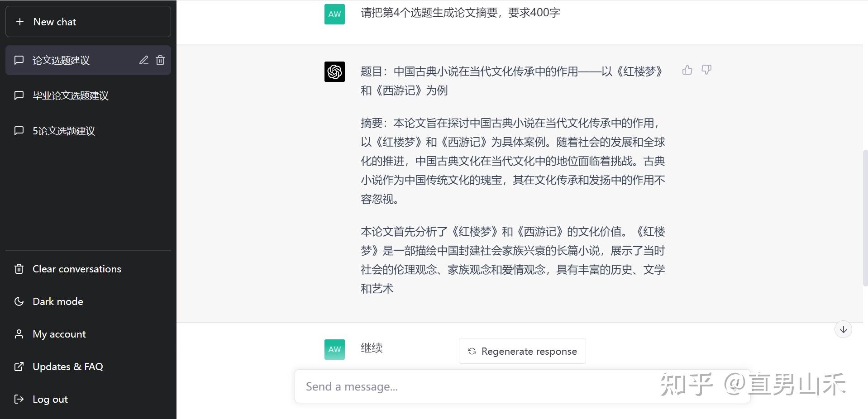Click the scroll-to-bottom arrow button
This screenshot has width=868, height=419.
[x=843, y=329]
